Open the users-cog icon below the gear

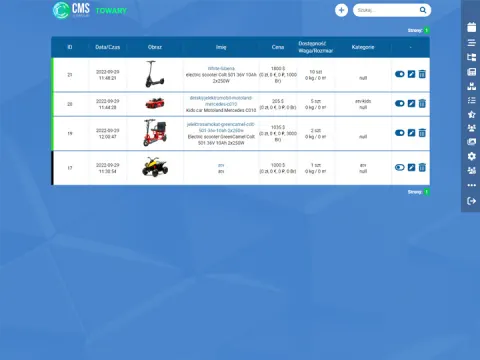click(x=471, y=171)
